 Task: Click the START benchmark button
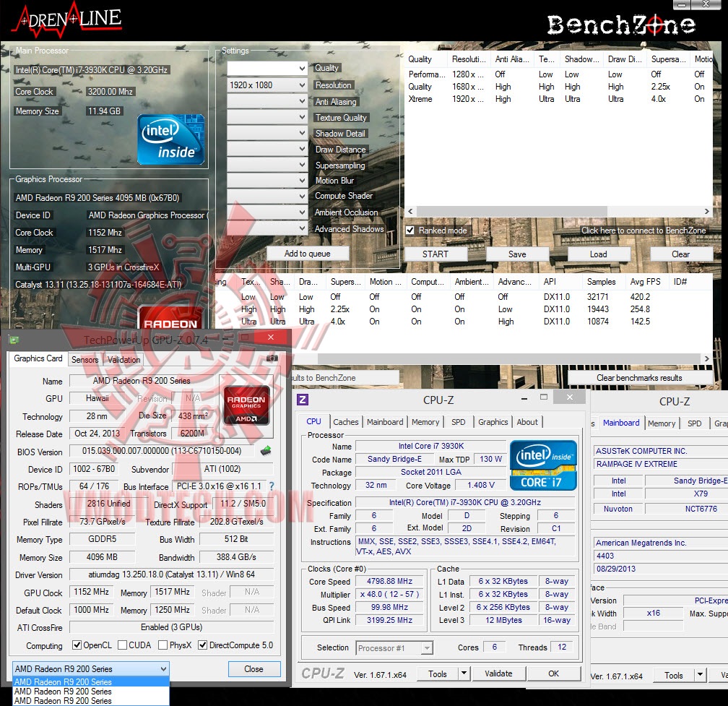(x=435, y=254)
